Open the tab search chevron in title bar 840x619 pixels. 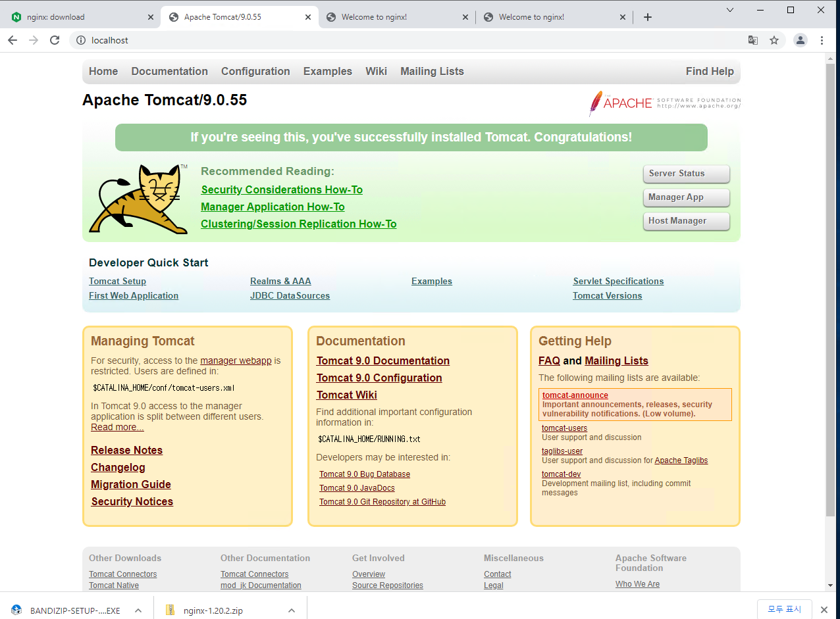[x=730, y=9]
